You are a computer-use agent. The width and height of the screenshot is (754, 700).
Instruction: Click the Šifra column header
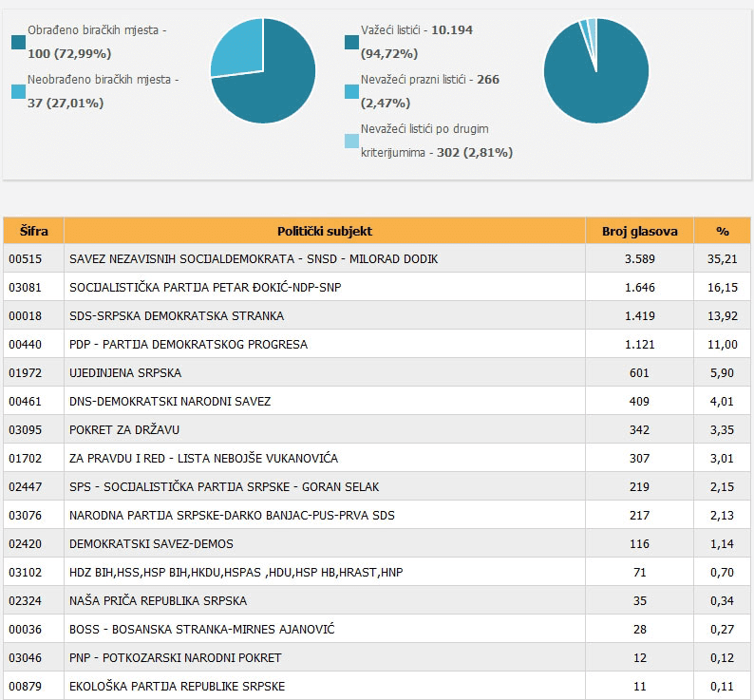pos(33,231)
